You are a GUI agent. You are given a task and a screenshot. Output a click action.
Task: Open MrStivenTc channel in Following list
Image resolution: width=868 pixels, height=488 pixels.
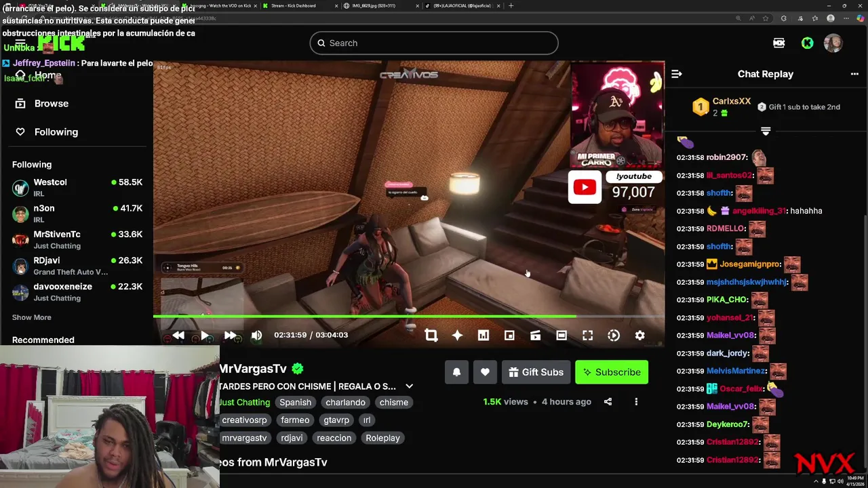(77, 239)
